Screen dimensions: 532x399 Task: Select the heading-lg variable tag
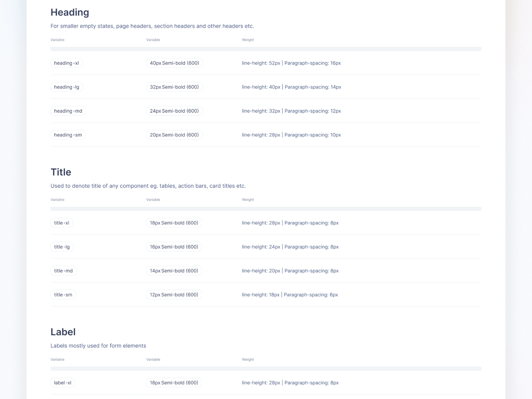[67, 87]
